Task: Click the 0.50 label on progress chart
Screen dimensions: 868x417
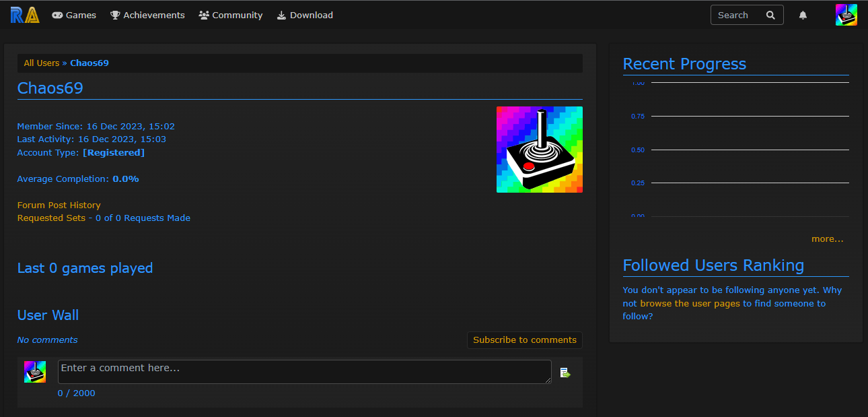Action: click(x=638, y=150)
